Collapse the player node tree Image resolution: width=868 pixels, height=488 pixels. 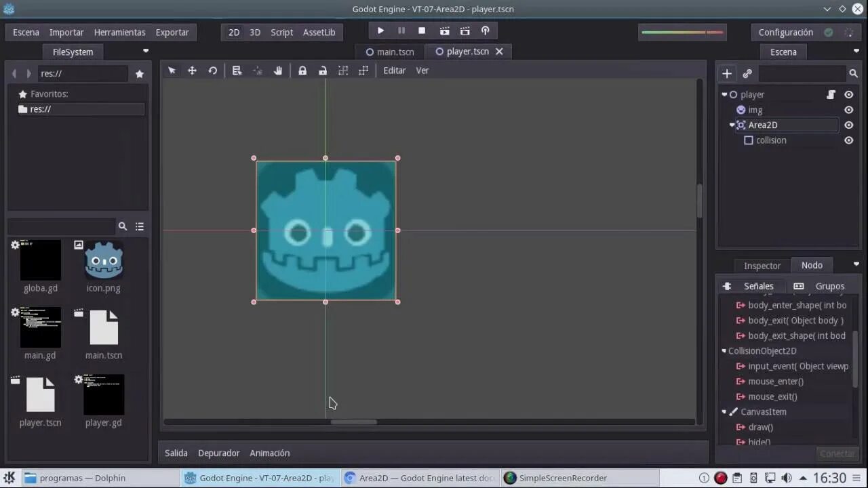(x=724, y=95)
